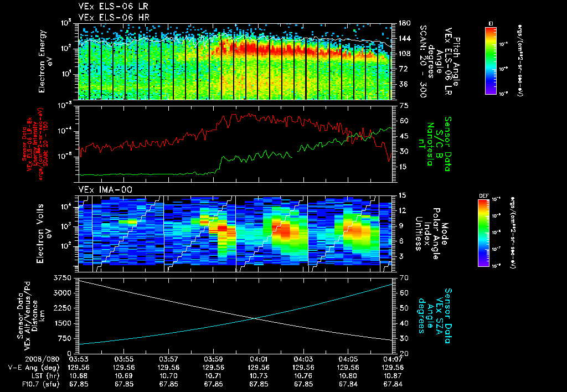Click the '144' pitch angle tick
Screen dimensions: 567x392
point(404,38)
